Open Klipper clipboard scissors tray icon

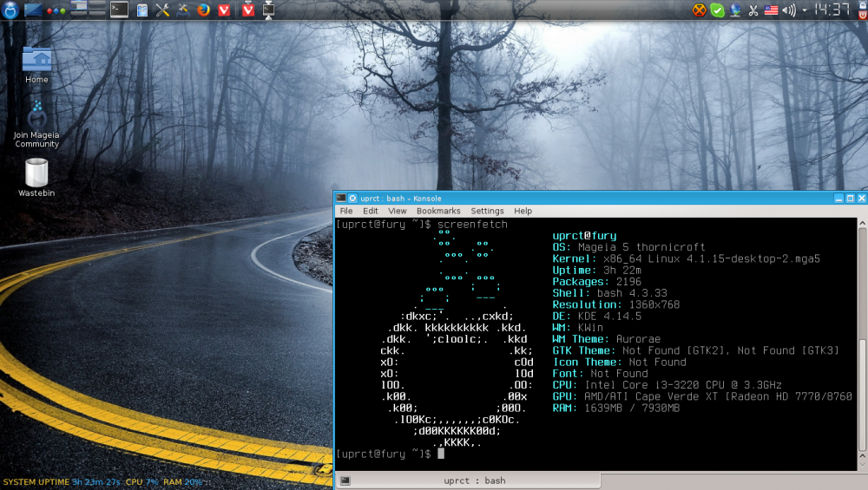pos(753,10)
